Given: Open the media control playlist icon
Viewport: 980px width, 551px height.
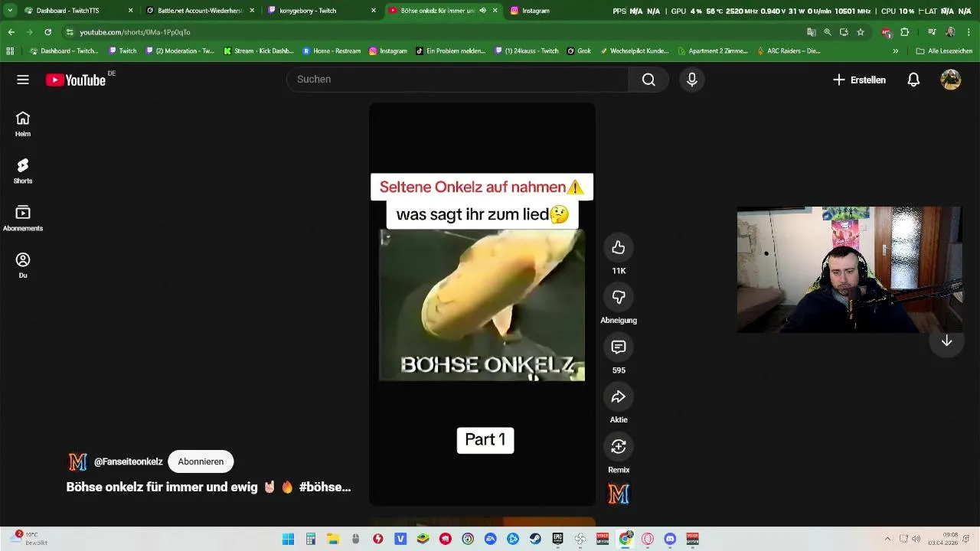Looking at the screenshot, I should 932,32.
